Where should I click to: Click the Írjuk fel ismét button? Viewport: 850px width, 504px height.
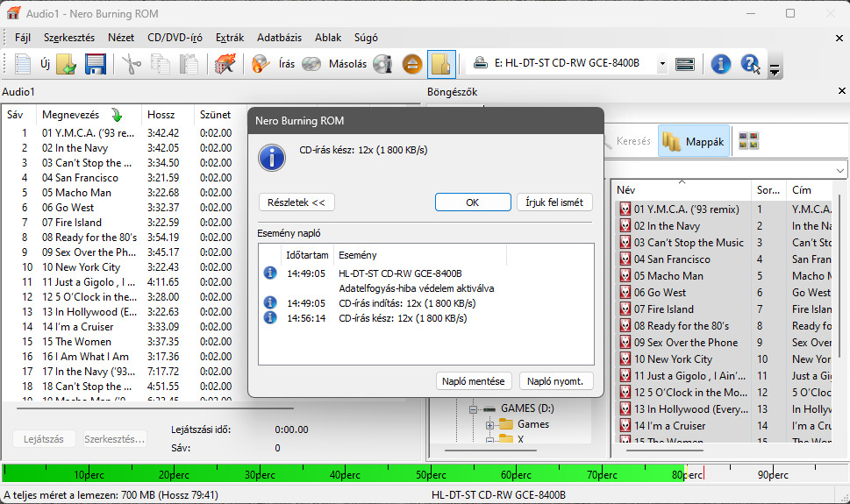click(554, 202)
